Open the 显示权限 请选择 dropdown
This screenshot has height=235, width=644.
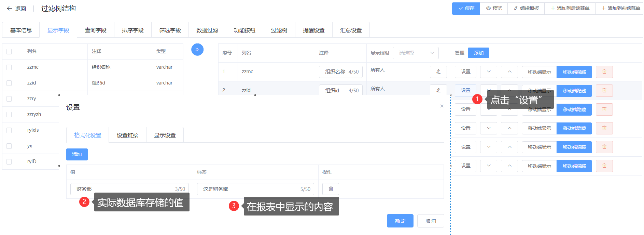click(x=415, y=53)
